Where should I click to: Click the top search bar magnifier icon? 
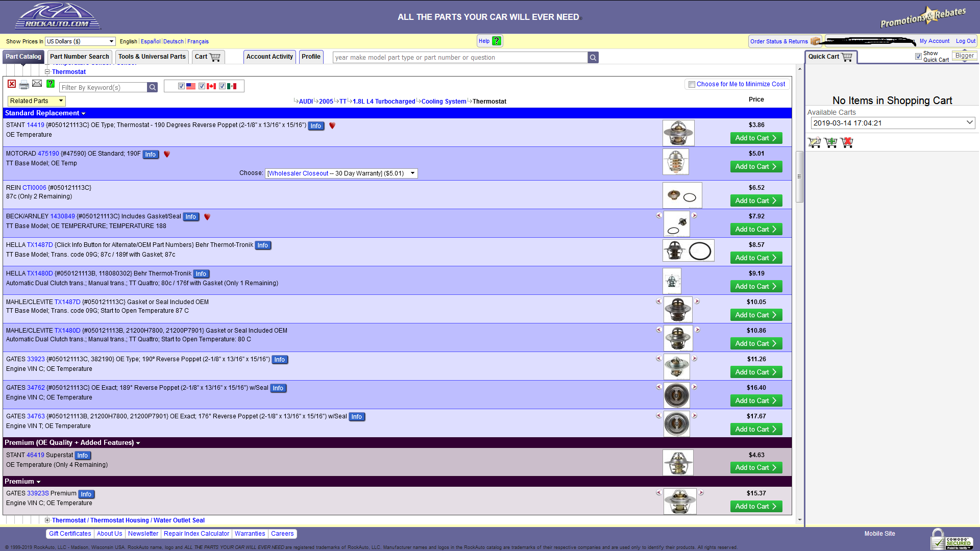tap(593, 58)
